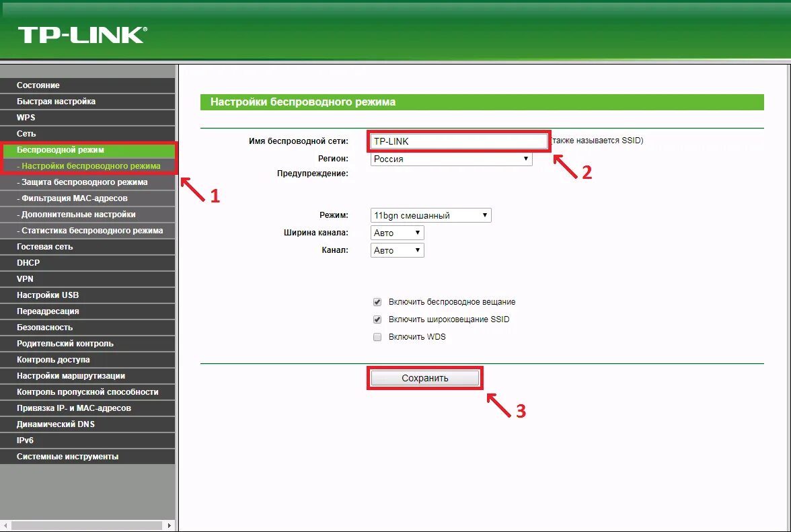The height and width of the screenshot is (532, 791).
Task: Open the Режим dropdown 11bgn смешанный
Action: tap(430, 215)
